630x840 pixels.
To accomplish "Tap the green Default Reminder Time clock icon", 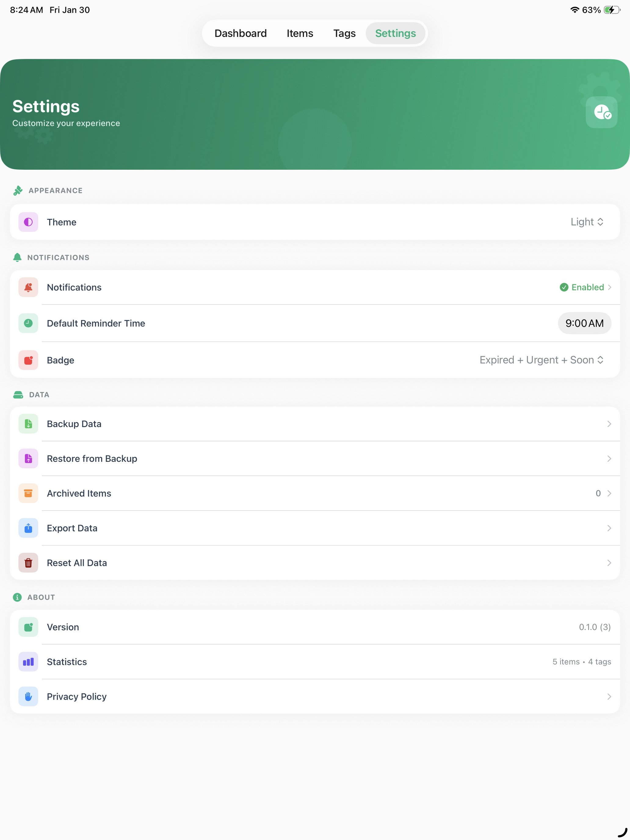I will click(28, 323).
